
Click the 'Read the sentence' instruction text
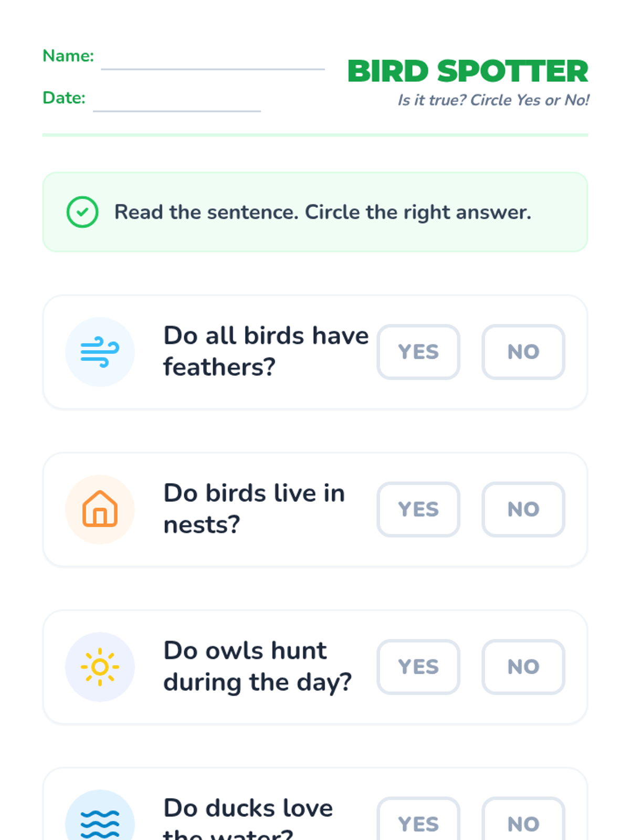pos(323,212)
